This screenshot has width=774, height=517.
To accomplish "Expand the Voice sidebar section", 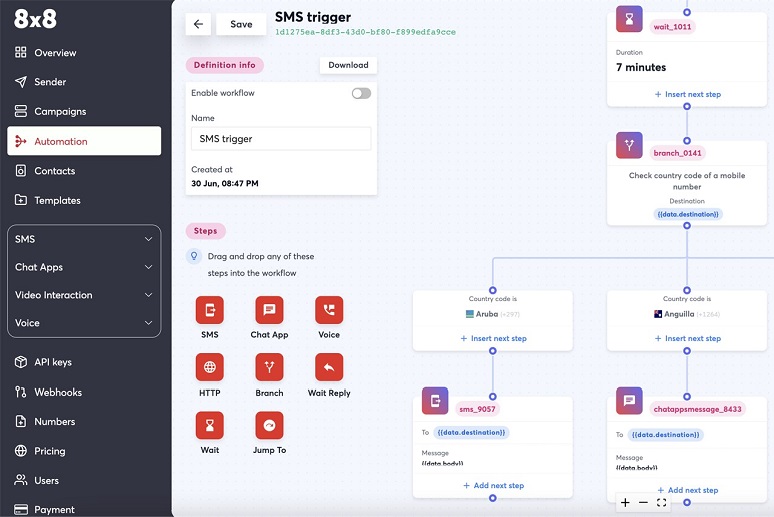I will click(84, 323).
